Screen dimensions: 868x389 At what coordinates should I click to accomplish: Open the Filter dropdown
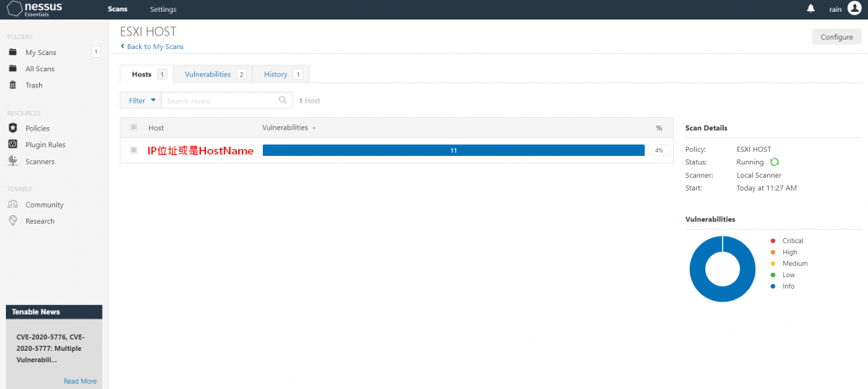[141, 101]
